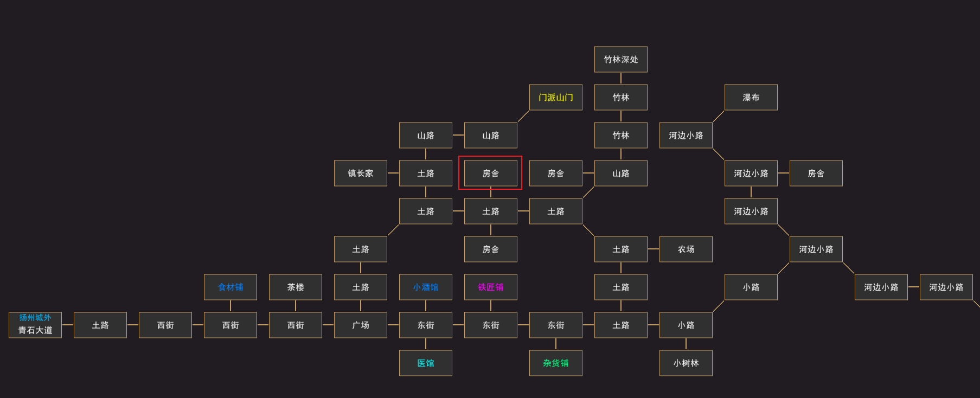980x398 pixels.
Task: Click the blue 食材铺 shop node
Action: (x=230, y=287)
